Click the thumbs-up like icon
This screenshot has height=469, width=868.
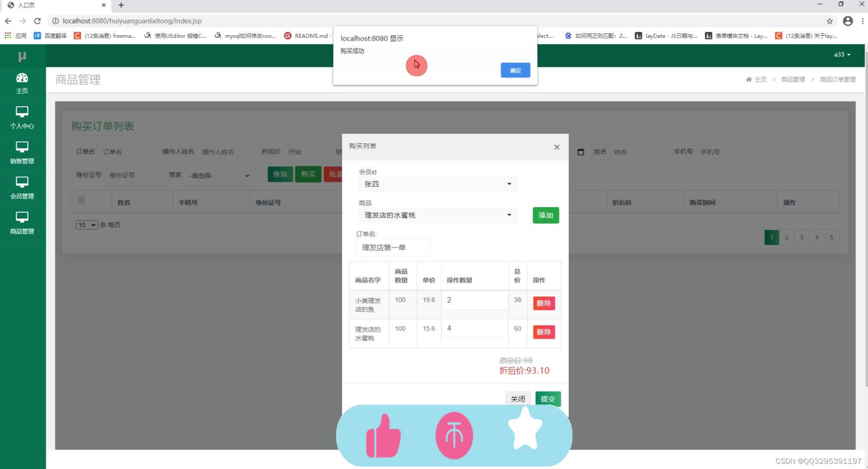point(383,436)
